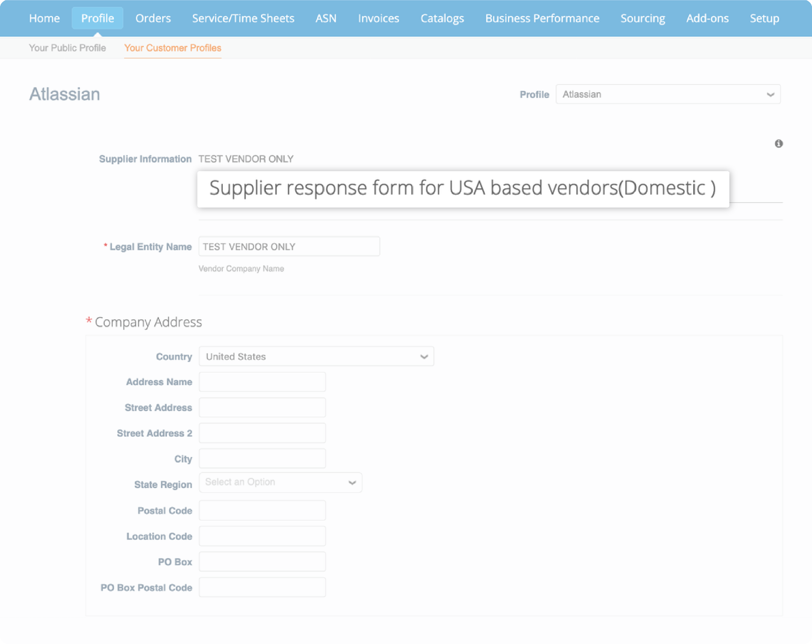The width and height of the screenshot is (812, 644).
Task: Focus the PO Box field
Action: [262, 561]
